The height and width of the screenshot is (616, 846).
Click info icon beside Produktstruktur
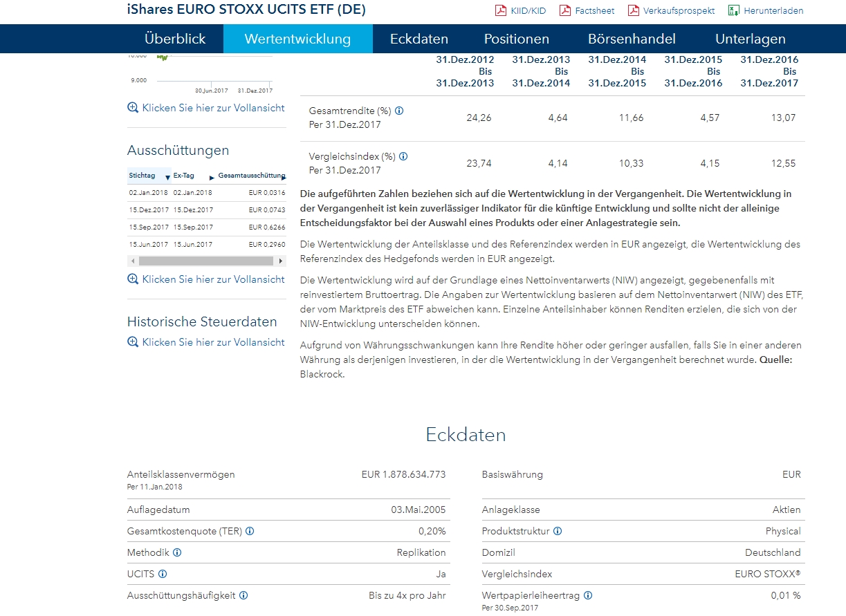tap(558, 531)
